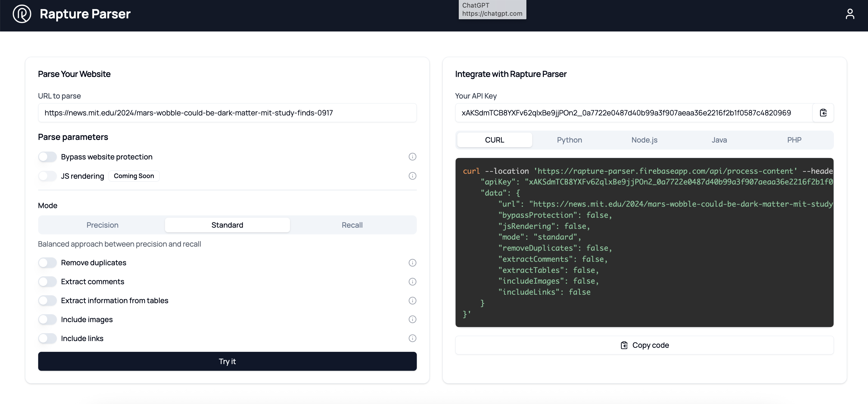Screen dimensions: 868x404
Task: Click the info icon beside Include links
Action: (412, 338)
